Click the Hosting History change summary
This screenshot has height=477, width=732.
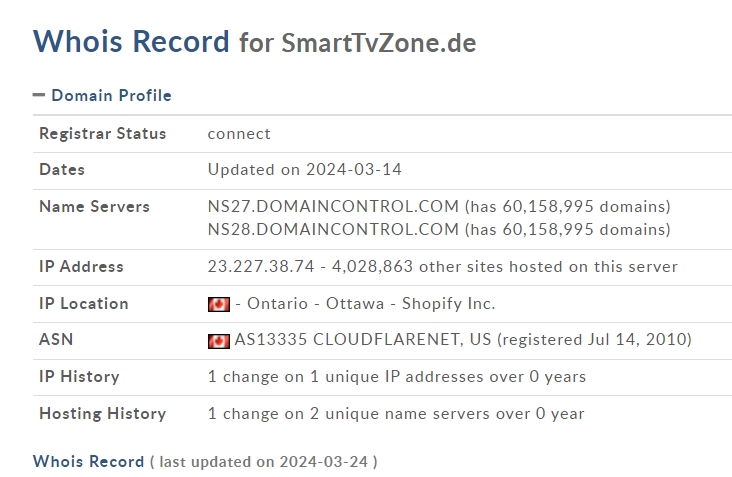[x=396, y=414]
